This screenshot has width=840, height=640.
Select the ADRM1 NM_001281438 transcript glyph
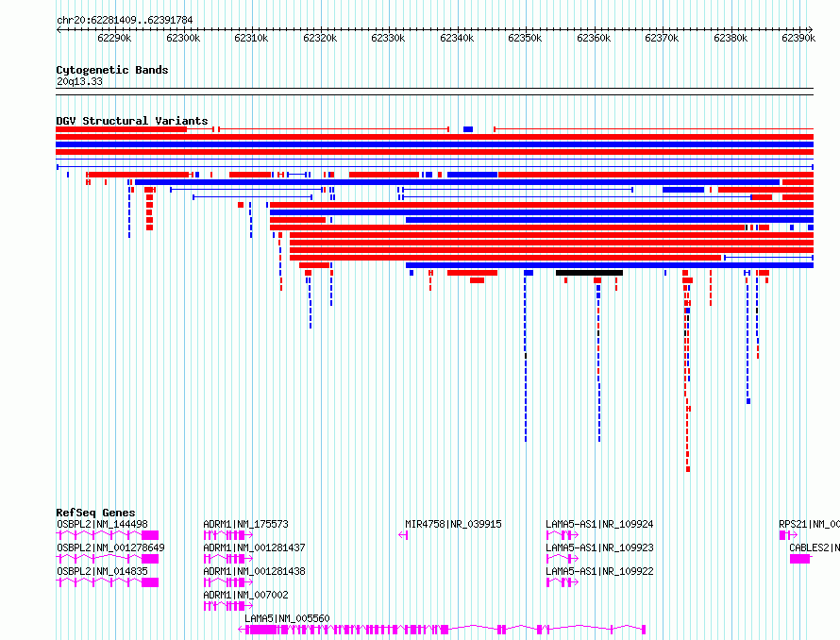click(228, 582)
